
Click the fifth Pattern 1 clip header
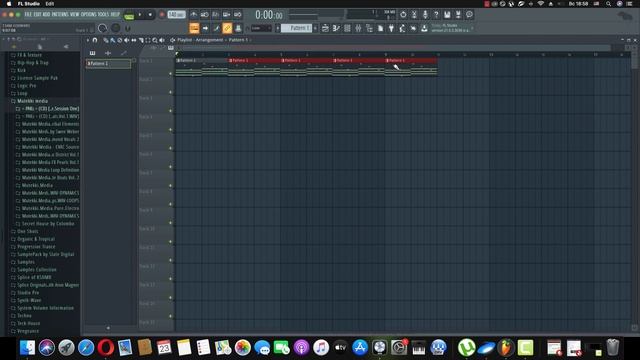tap(411, 60)
